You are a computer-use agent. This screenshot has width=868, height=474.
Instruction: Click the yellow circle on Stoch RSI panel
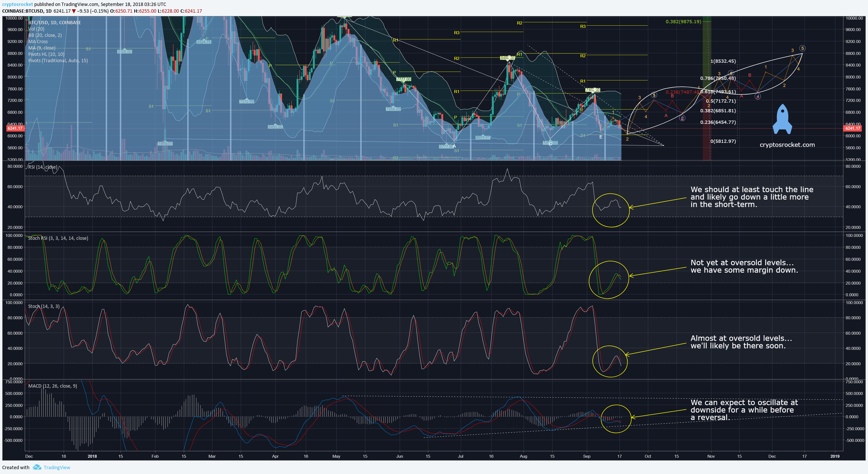(x=609, y=280)
